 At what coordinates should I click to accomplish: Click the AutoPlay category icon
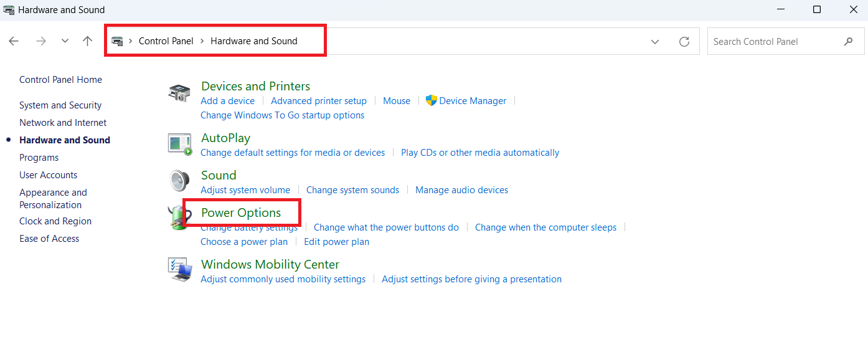pyautogui.click(x=179, y=144)
